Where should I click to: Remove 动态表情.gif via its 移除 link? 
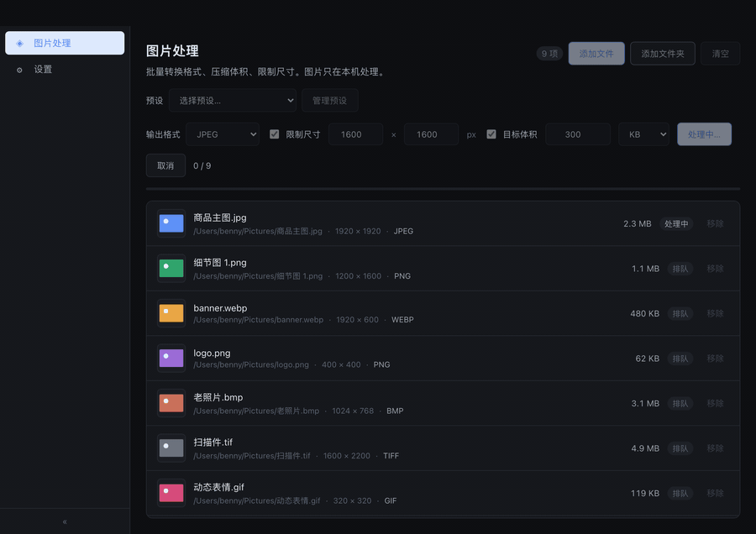(715, 493)
